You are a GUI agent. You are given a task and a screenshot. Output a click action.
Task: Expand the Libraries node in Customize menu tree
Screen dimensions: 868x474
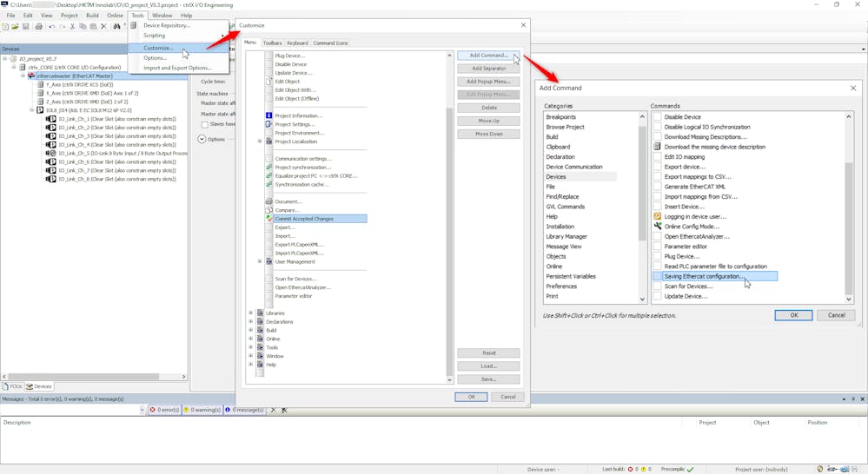pos(251,313)
